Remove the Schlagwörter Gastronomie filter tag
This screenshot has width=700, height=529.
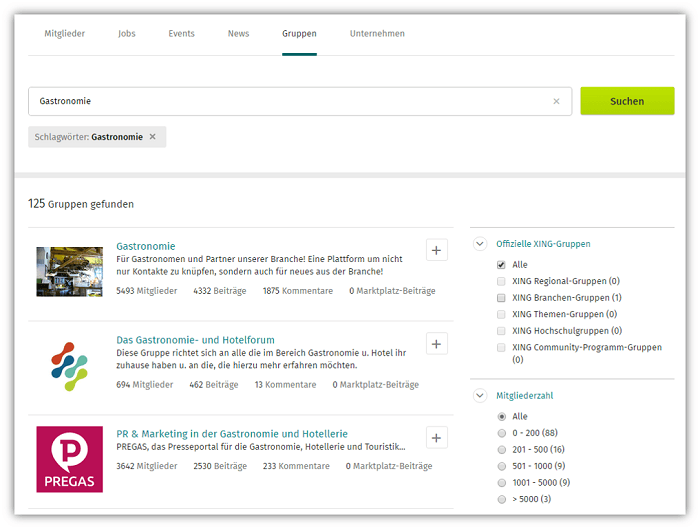pyautogui.click(x=153, y=137)
